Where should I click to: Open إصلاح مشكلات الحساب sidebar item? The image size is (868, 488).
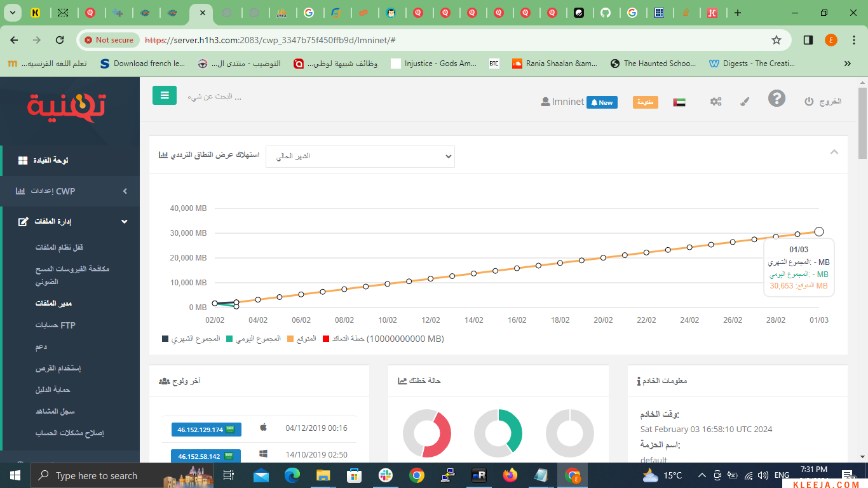tap(69, 433)
